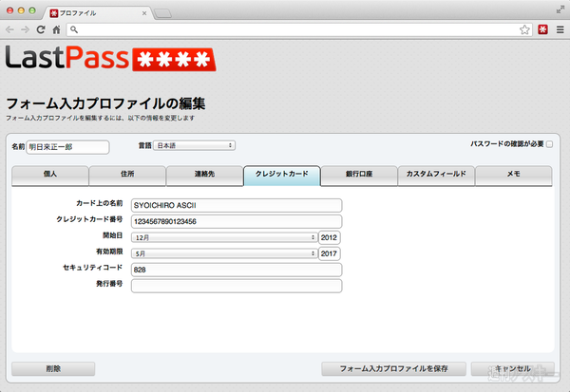The height and width of the screenshot is (392, 570).
Task: Go to the home page icon
Action: [56, 29]
